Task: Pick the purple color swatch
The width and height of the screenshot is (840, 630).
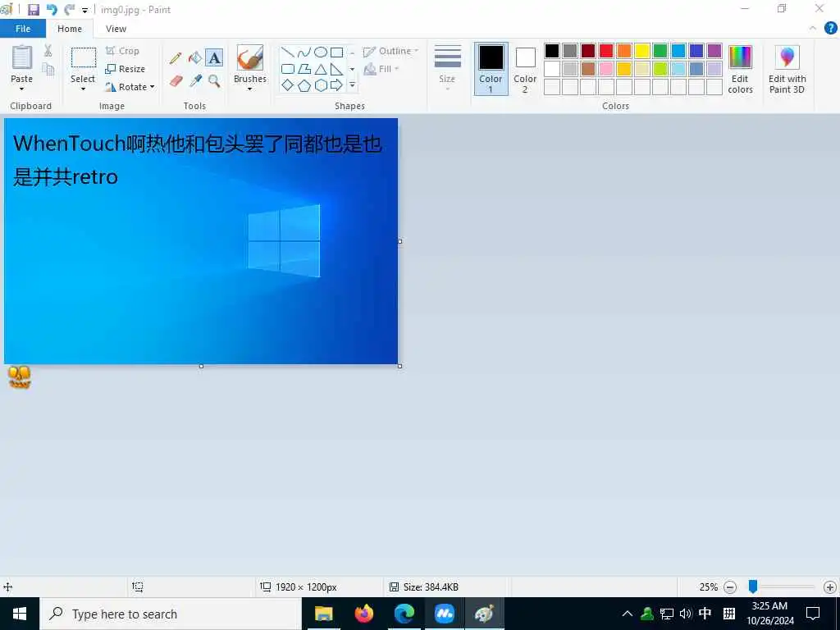Action: [714, 51]
